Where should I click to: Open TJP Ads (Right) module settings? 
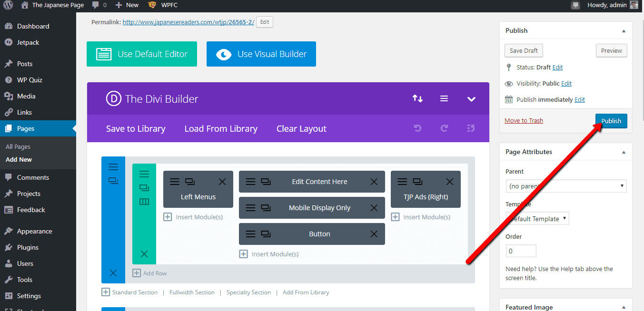[x=402, y=182]
